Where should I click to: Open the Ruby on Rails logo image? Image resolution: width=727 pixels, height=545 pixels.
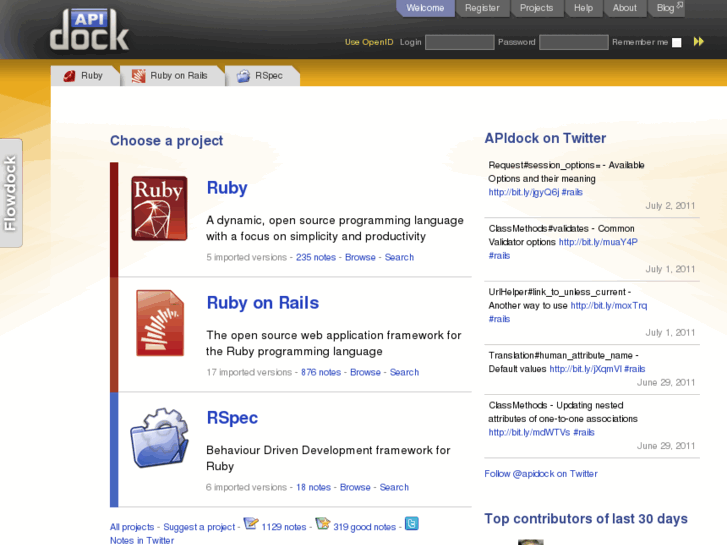point(160,323)
